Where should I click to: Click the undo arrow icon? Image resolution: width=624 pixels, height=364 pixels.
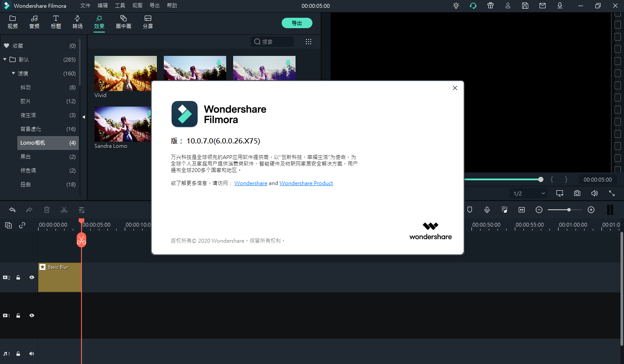click(12, 210)
